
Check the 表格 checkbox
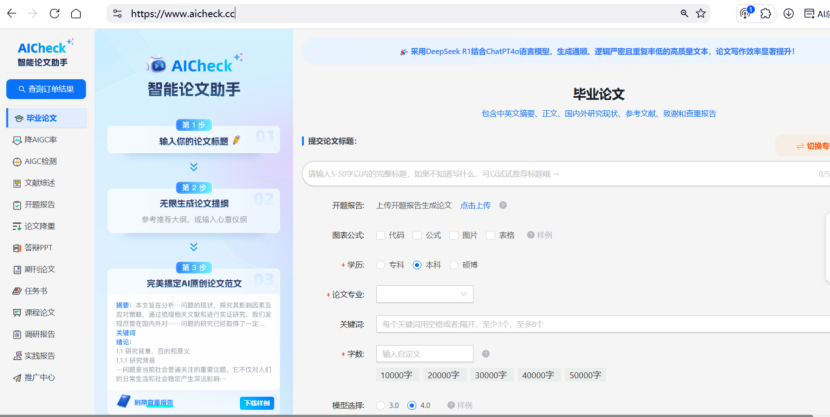tap(491, 235)
